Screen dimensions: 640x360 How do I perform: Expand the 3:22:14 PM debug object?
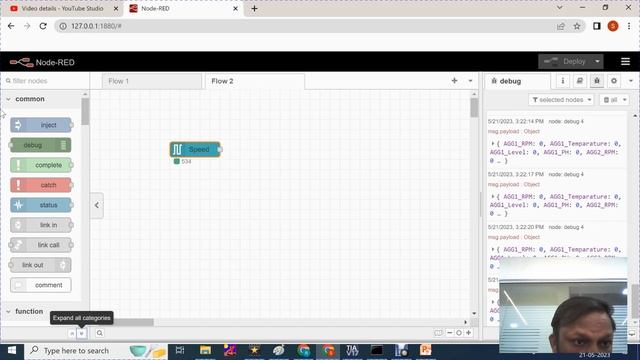493,144
